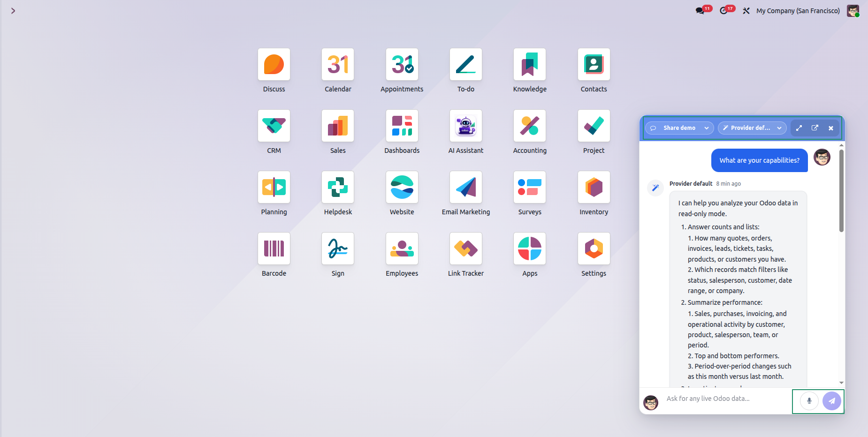Expand the chat panel to full size
The height and width of the screenshot is (437, 868).
pyautogui.click(x=799, y=128)
